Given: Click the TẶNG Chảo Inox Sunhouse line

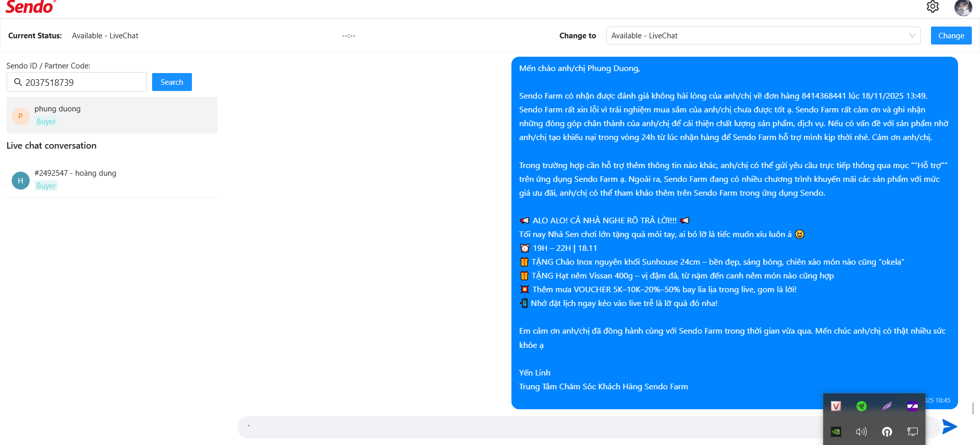Looking at the screenshot, I should pyautogui.click(x=712, y=262).
